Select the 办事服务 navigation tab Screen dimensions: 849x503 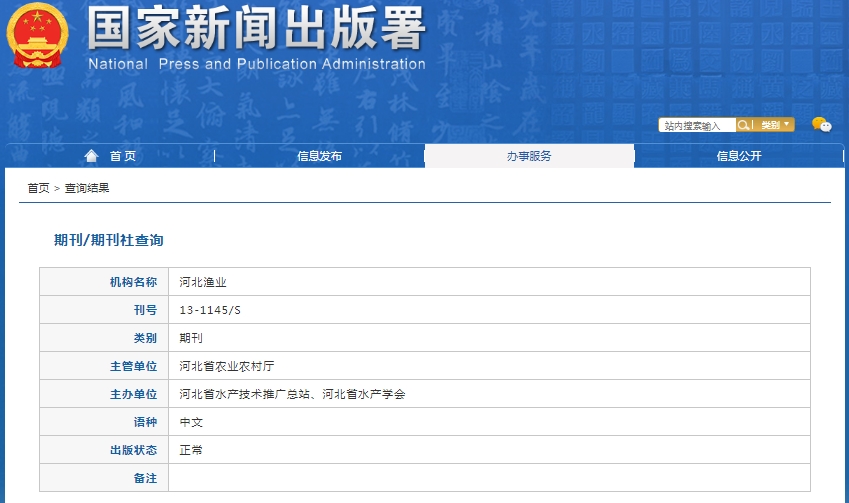click(529, 156)
